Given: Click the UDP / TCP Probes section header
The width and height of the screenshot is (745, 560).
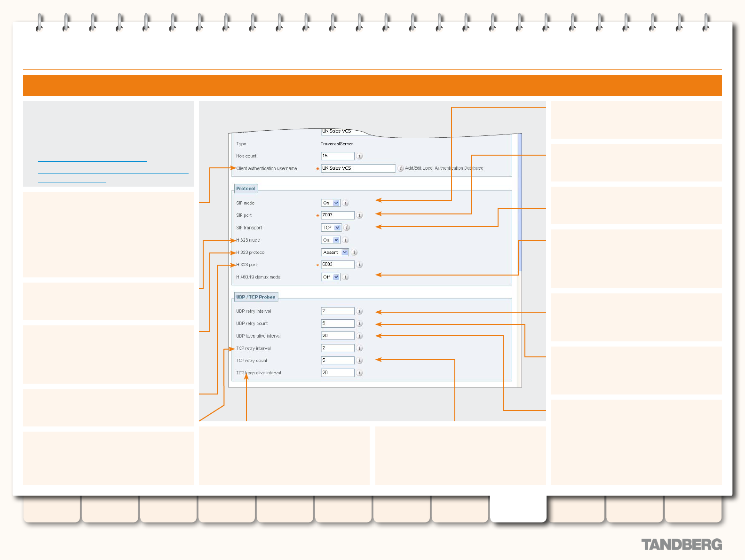Looking at the screenshot, I should [256, 297].
